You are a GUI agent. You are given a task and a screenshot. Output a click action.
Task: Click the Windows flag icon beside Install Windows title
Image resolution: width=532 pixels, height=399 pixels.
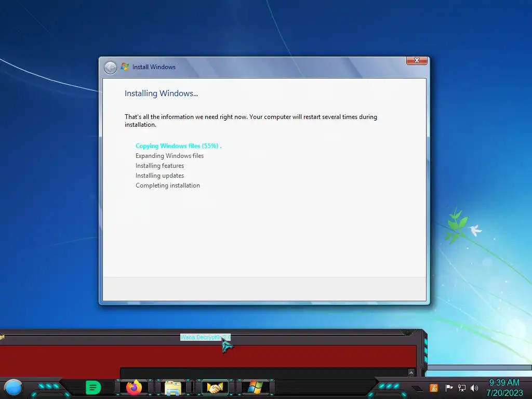pyautogui.click(x=125, y=66)
